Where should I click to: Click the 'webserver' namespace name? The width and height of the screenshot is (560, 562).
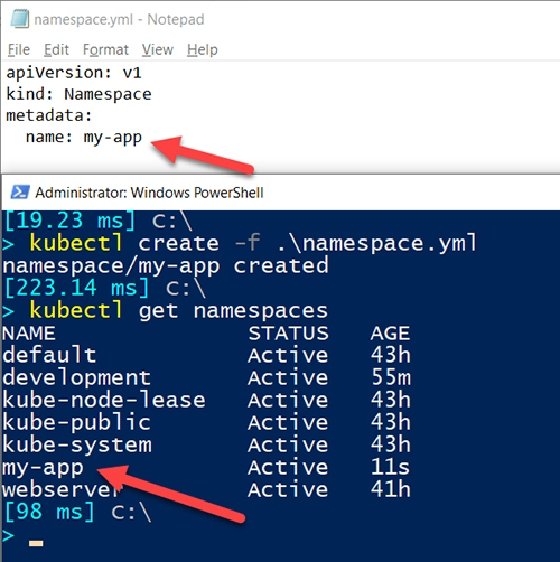pyautogui.click(x=60, y=490)
